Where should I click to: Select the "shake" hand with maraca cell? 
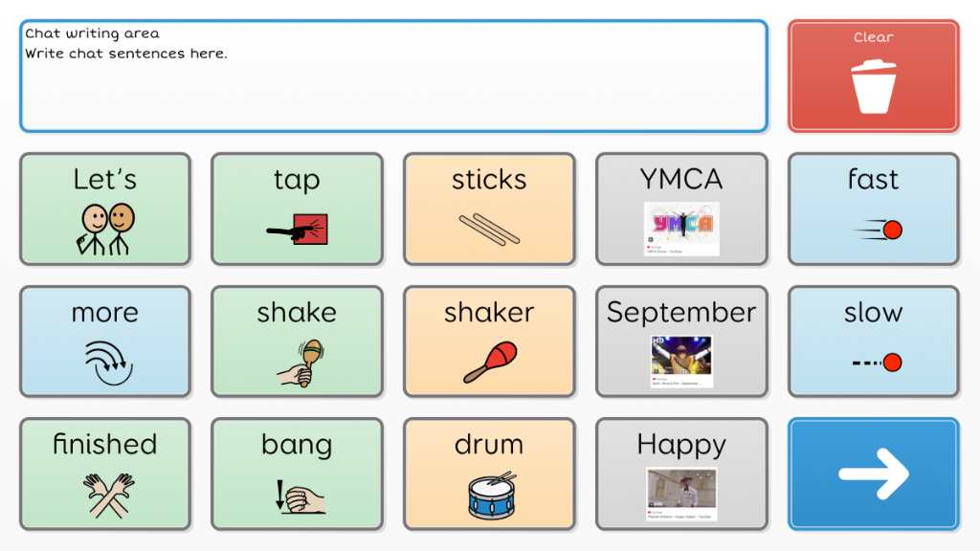297,342
